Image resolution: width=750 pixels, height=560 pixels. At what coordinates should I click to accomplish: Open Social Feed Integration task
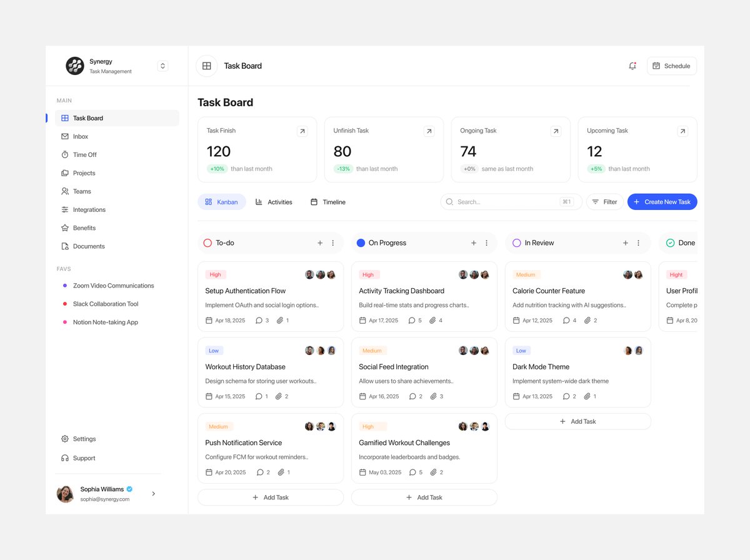click(x=424, y=372)
